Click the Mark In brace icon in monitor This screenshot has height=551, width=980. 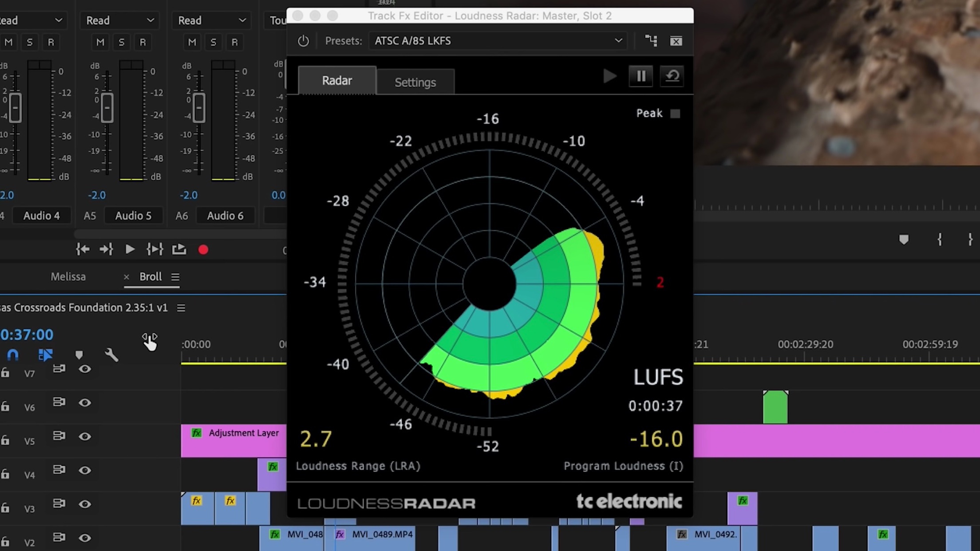point(940,240)
